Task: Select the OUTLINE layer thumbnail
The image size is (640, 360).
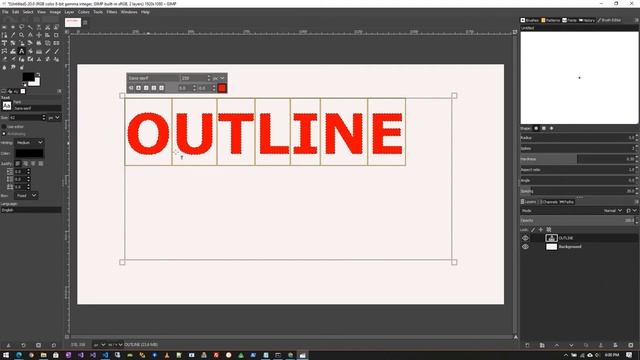Action: point(551,238)
